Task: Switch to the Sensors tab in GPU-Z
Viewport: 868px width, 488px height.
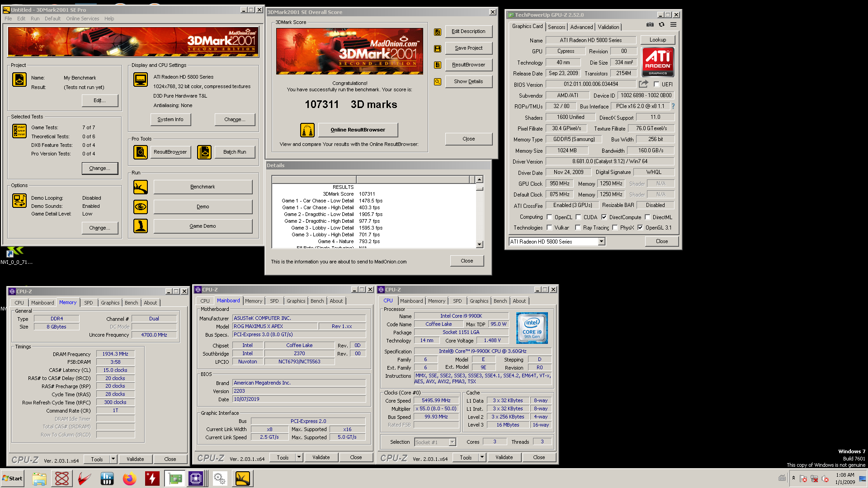Action: click(557, 27)
